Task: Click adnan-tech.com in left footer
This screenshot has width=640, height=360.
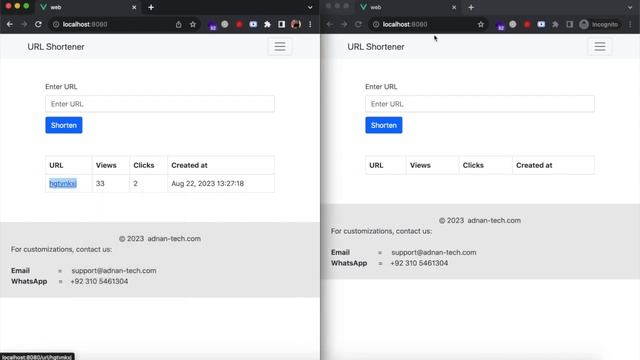Action: point(174,239)
